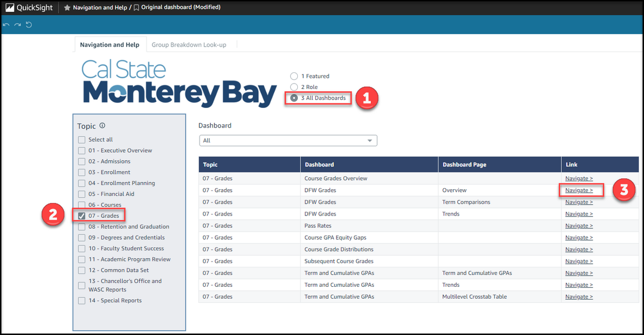
Task: Select the '1 Featured' radio button
Action: [x=294, y=76]
